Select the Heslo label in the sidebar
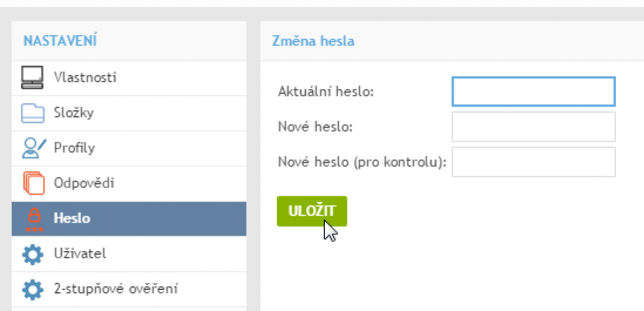Screen dimensions: 644x311 point(72,218)
